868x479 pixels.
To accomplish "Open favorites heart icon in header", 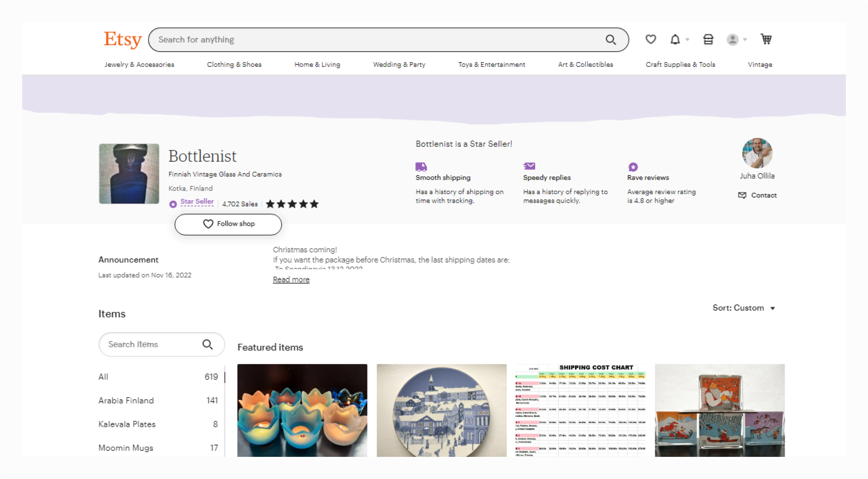I will tap(651, 40).
